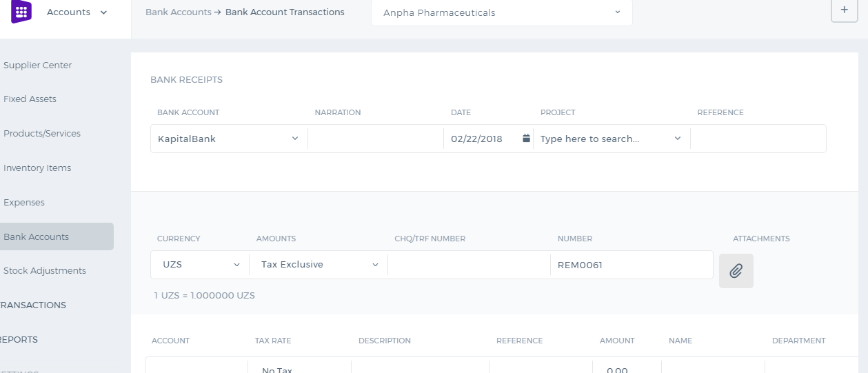868x373 pixels.
Task: Open Fixed Assets sidebar item
Action: click(30, 99)
